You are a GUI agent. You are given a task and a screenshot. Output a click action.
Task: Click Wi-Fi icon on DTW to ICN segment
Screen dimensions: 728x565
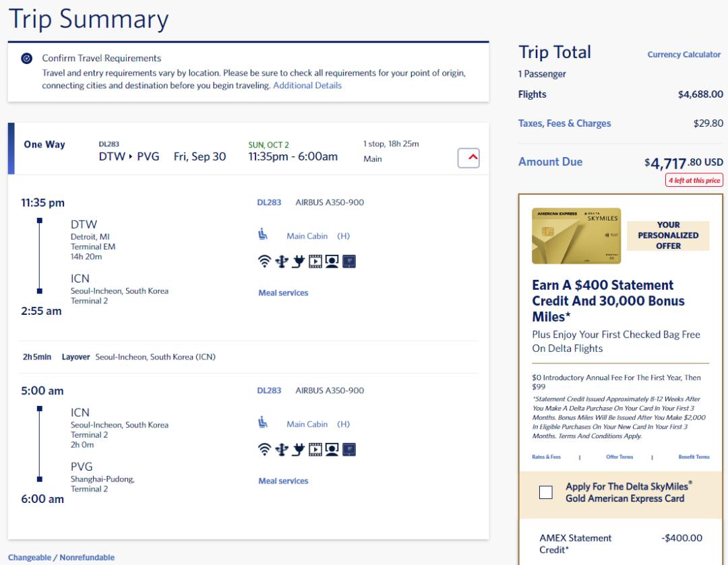(x=266, y=262)
